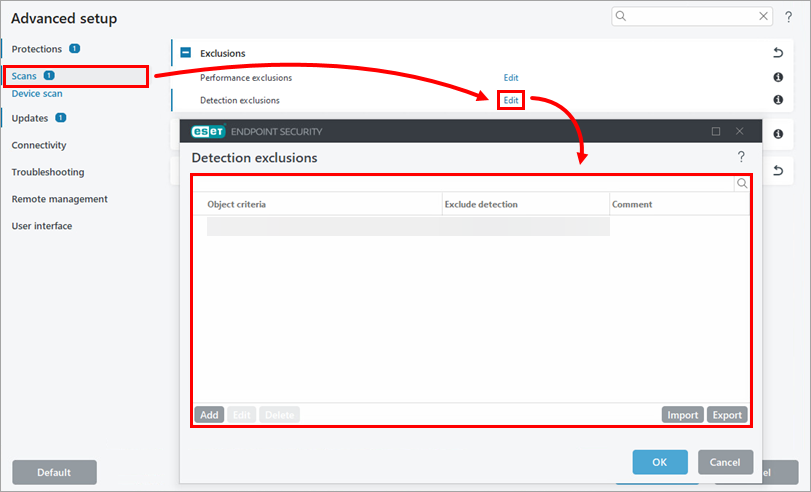Open the Protections category

click(37, 49)
